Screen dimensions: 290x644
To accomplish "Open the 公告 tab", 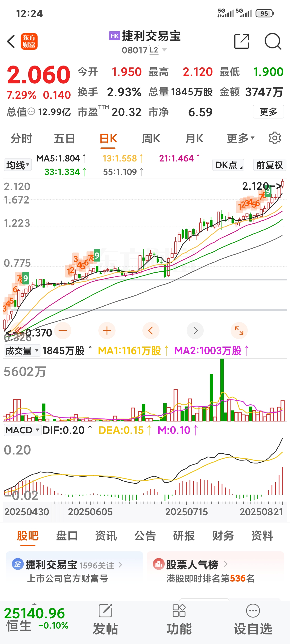I will tap(145, 535).
